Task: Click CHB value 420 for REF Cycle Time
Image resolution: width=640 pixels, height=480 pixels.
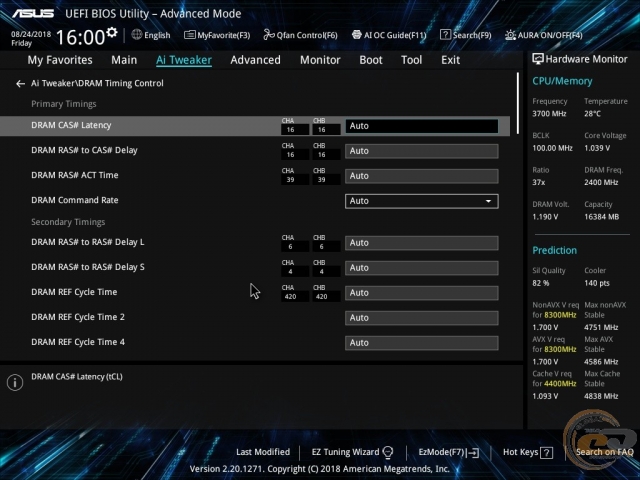Action: click(326, 297)
